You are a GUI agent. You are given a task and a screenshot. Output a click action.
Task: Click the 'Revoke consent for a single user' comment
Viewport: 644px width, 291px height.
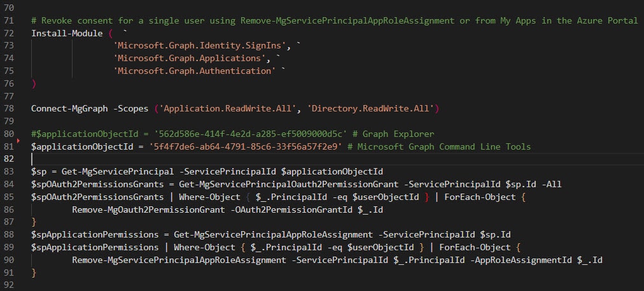[334, 20]
